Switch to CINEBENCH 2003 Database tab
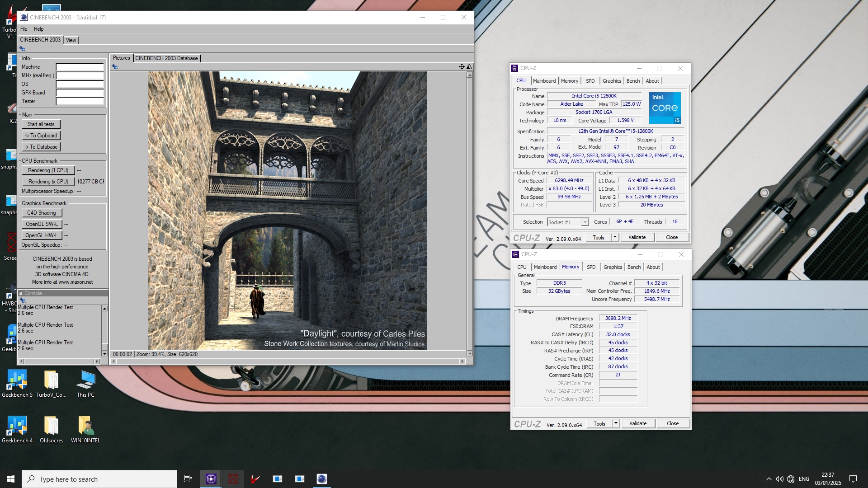The height and width of the screenshot is (488, 868). (x=166, y=58)
